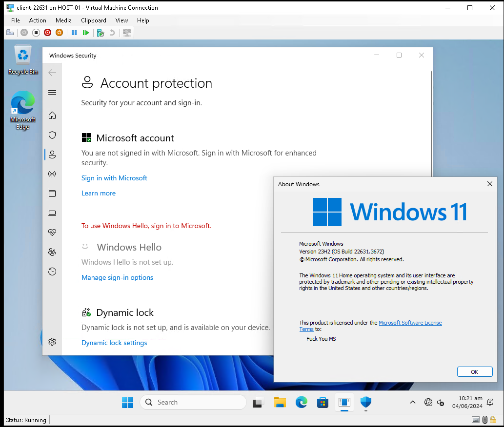504x427 pixels.
Task: Go to Windows Security Home icon
Action: 52,116
